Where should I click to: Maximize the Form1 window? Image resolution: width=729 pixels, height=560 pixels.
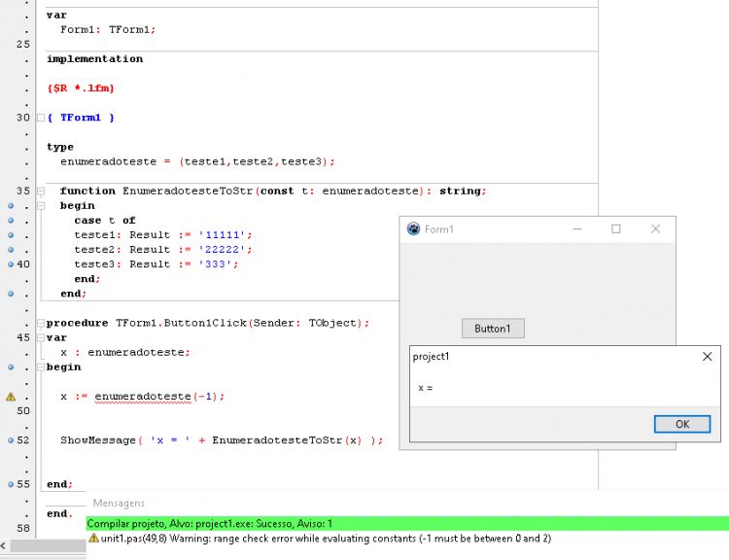tap(616, 228)
